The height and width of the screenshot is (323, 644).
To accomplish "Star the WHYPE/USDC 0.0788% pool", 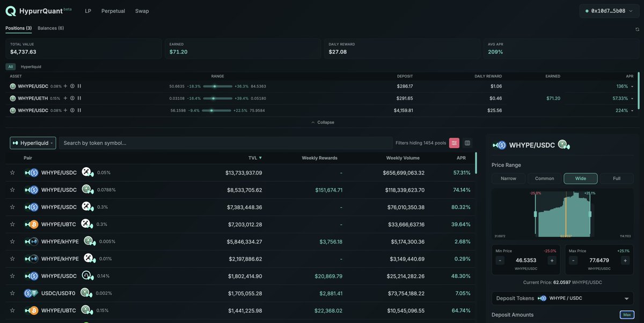I will pyautogui.click(x=12, y=190).
